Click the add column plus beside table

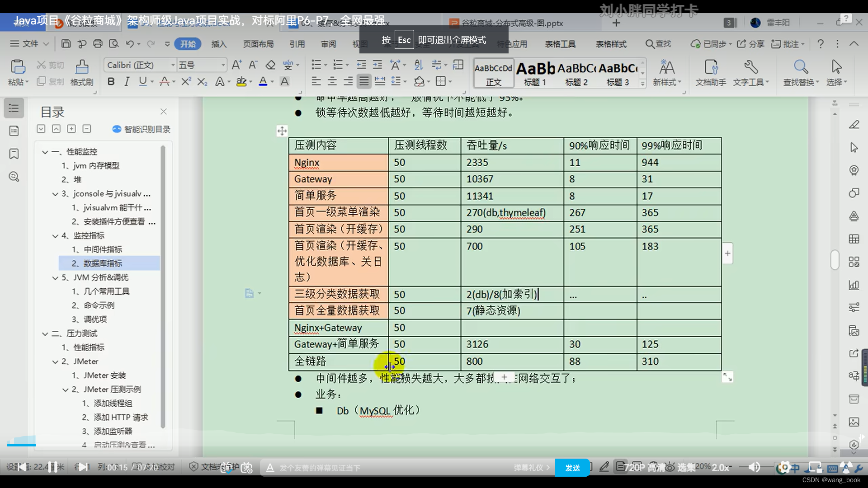[727, 253]
